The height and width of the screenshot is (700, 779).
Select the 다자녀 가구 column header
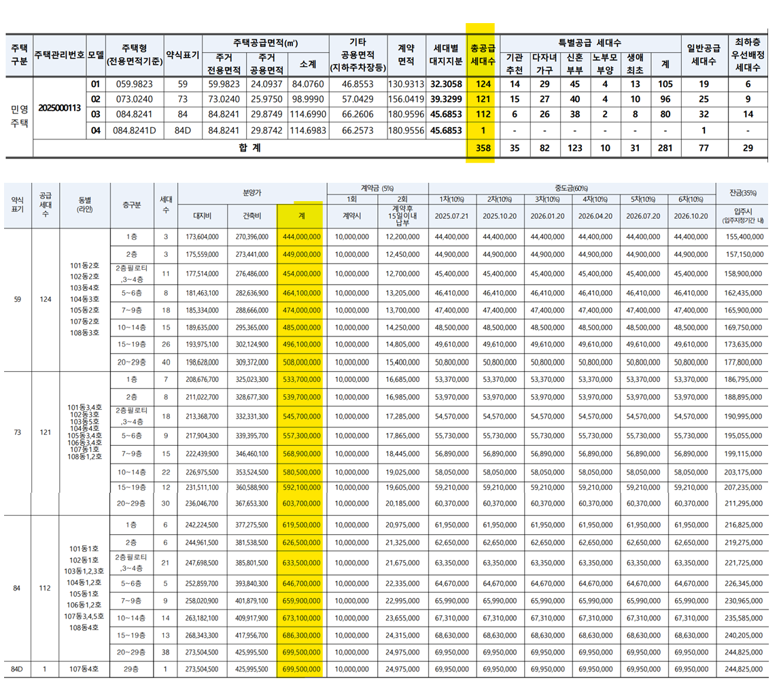pos(545,64)
